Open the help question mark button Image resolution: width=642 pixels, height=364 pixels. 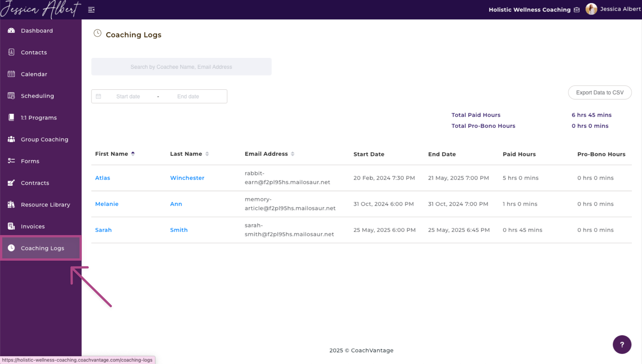622,345
